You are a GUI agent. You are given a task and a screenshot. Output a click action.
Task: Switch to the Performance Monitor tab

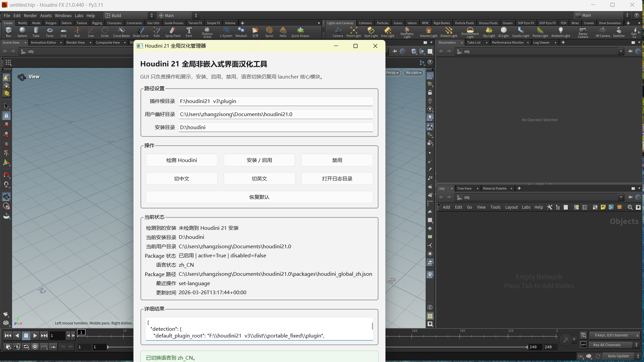pyautogui.click(x=508, y=43)
